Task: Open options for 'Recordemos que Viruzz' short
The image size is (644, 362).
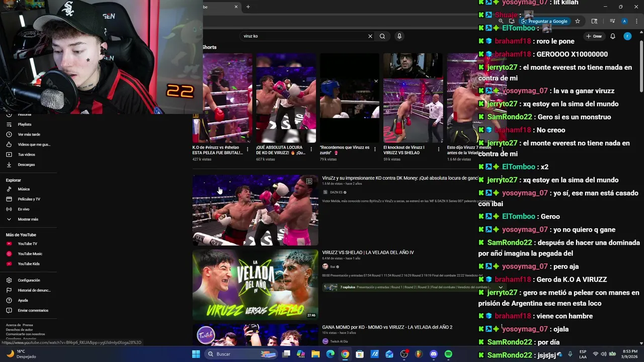Action: (375, 150)
